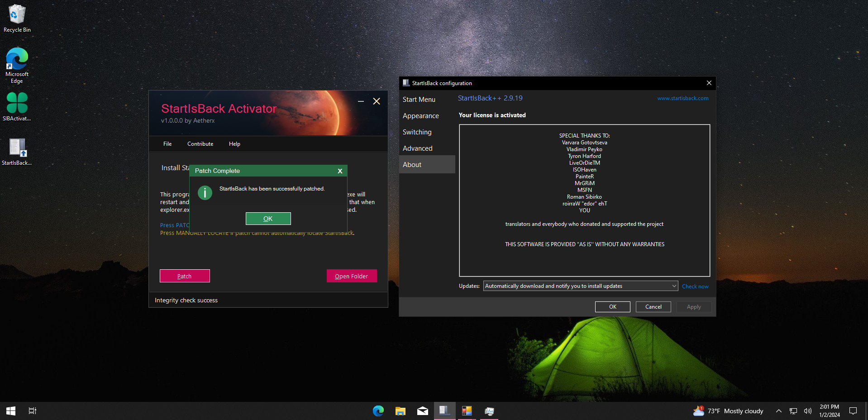Switch to the Start Menu section
Screen dimensions: 868x420
click(x=427, y=100)
